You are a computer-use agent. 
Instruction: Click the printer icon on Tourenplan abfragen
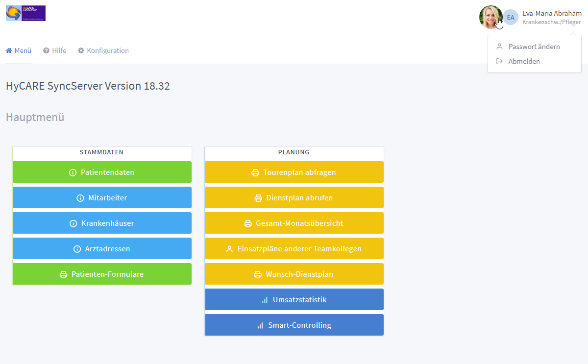coord(255,172)
